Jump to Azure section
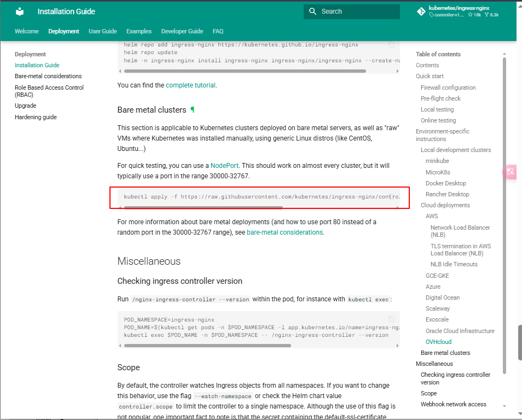 point(433,287)
